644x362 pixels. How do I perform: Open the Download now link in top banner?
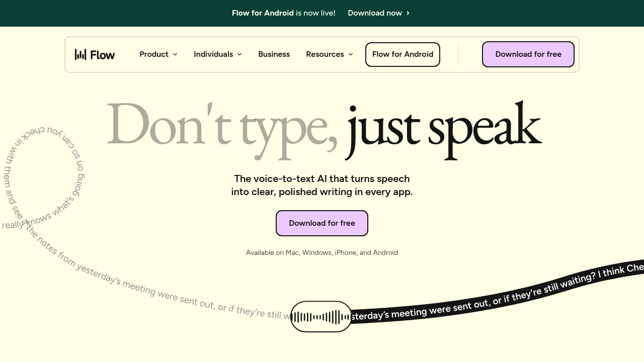(375, 13)
